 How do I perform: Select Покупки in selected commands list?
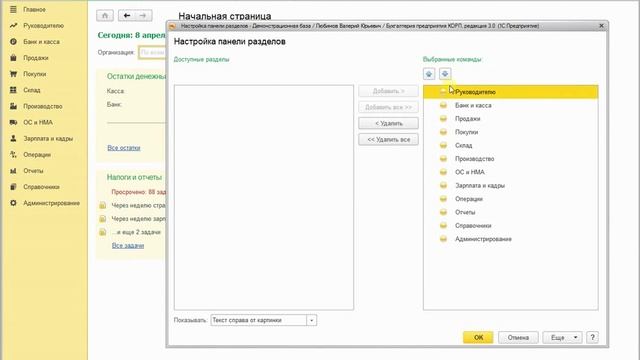coord(511,132)
